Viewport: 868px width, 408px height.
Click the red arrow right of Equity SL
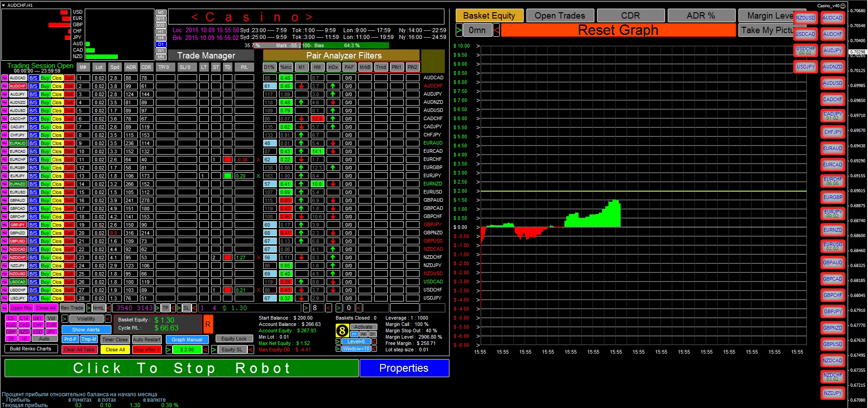[251, 350]
